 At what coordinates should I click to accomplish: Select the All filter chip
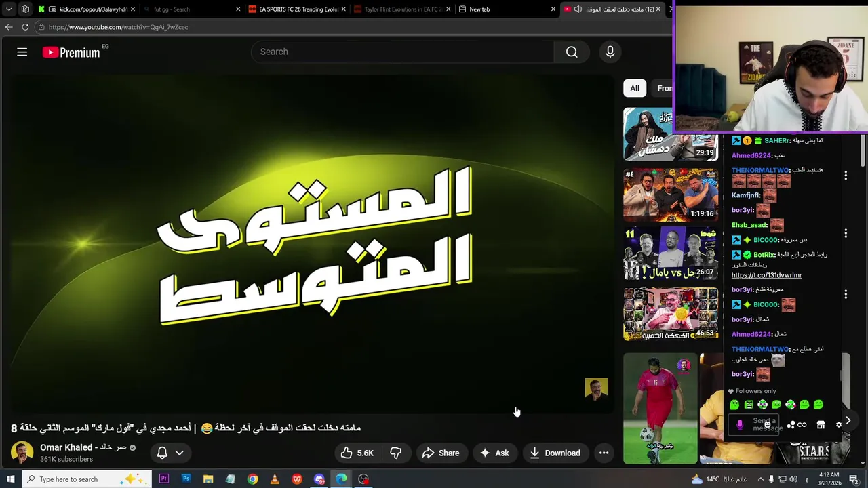tap(635, 88)
